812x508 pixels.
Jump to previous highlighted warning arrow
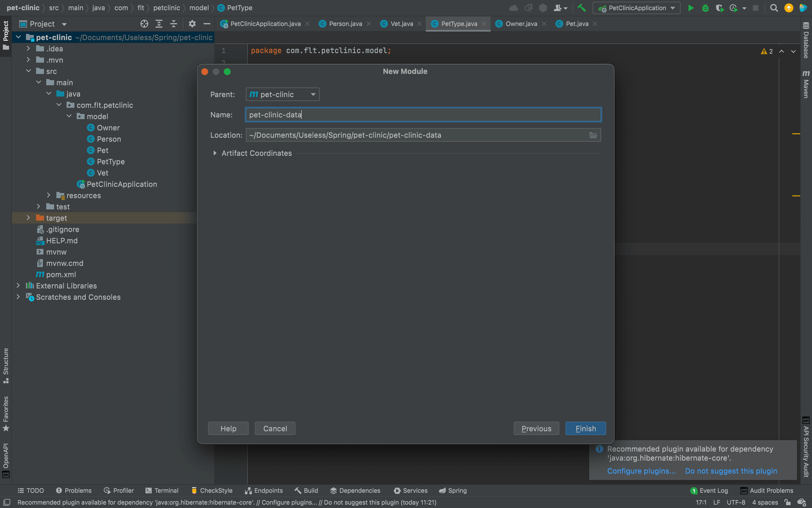point(782,51)
